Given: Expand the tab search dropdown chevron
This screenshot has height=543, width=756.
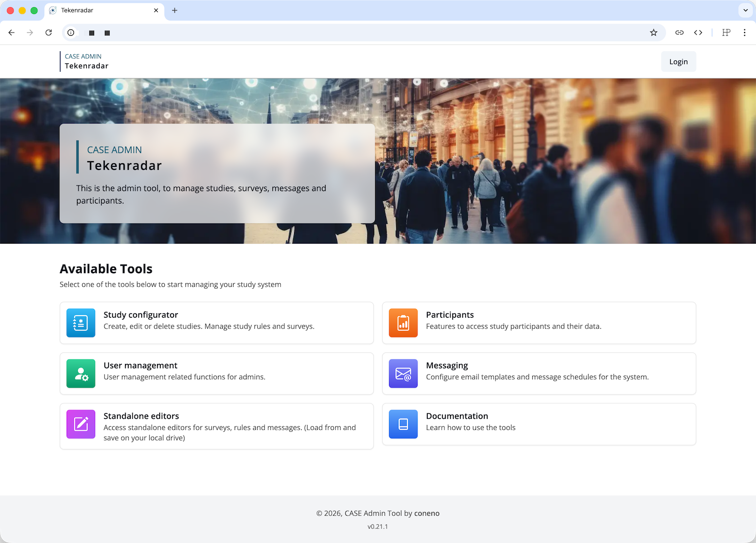Looking at the screenshot, I should pyautogui.click(x=745, y=10).
